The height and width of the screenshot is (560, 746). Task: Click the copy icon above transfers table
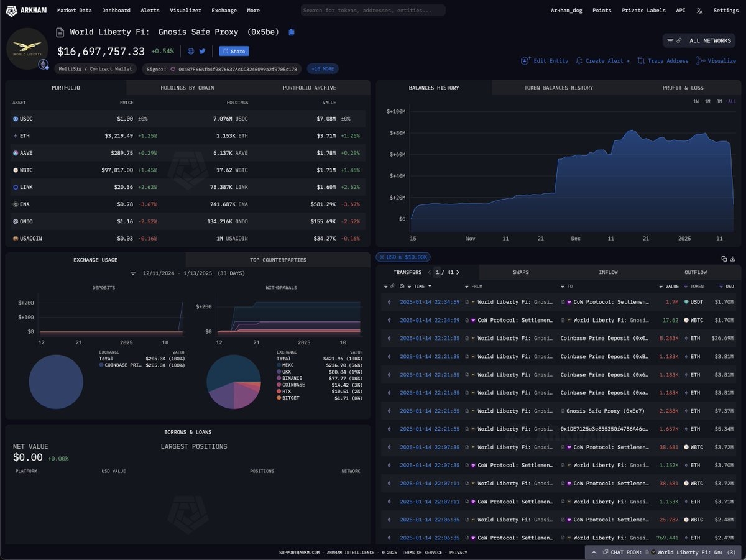pos(724,259)
